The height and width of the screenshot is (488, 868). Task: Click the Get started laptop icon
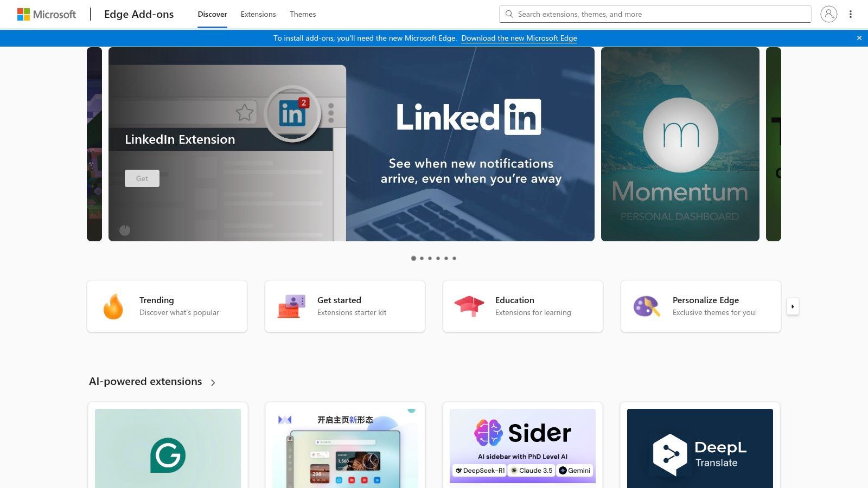pyautogui.click(x=291, y=306)
